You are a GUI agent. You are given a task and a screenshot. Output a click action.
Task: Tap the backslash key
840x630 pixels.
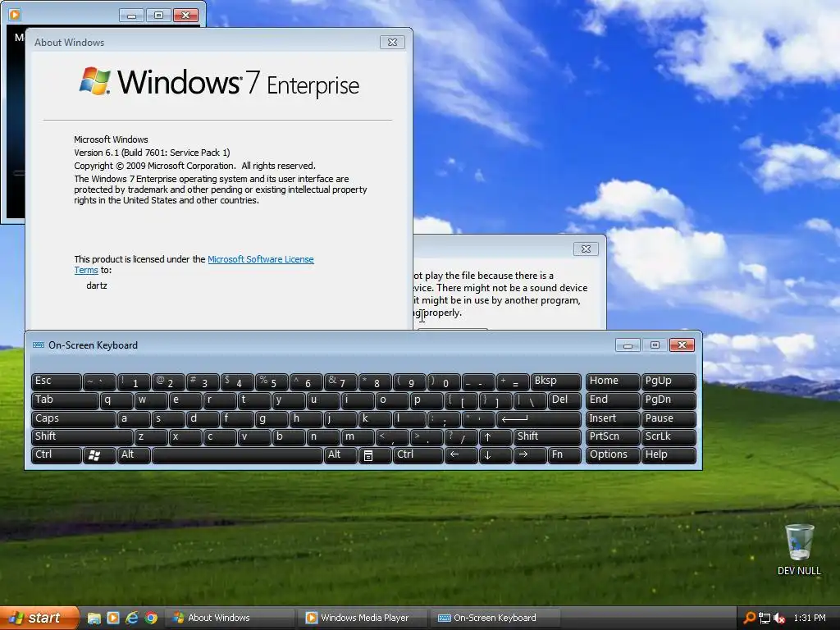click(x=530, y=400)
